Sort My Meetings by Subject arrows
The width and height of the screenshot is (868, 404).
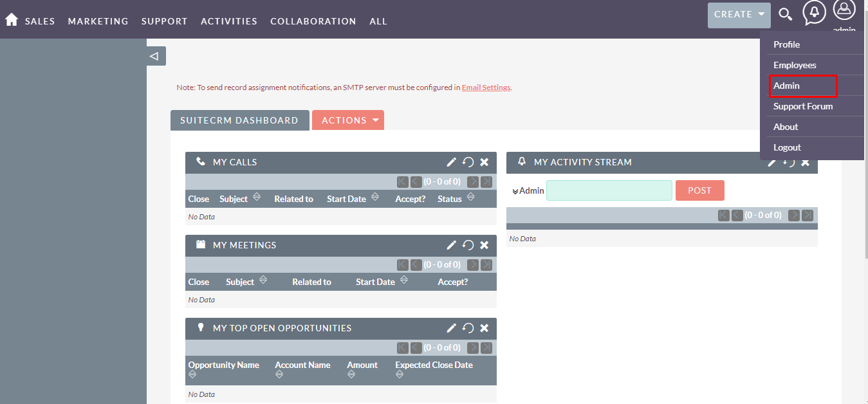(263, 280)
